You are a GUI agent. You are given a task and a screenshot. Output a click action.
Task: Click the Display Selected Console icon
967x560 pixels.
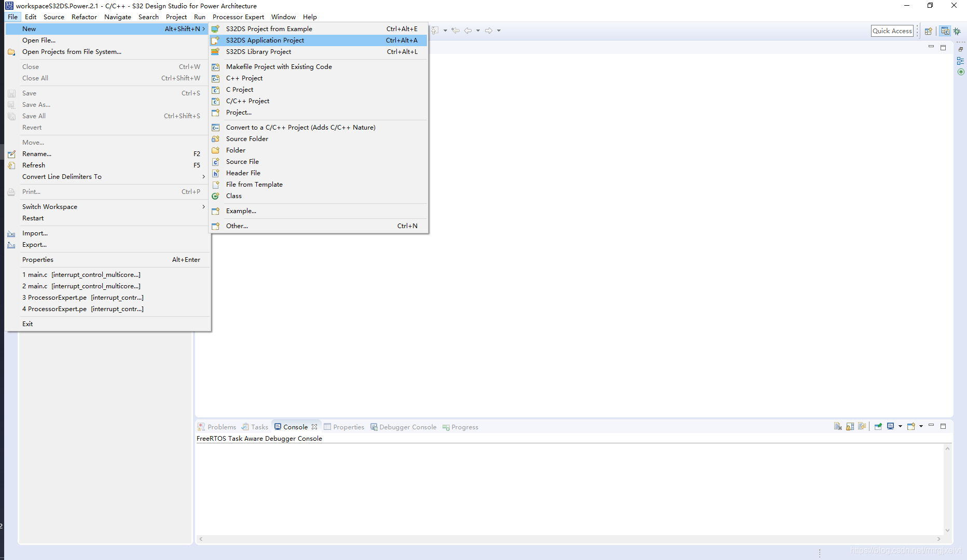(x=891, y=426)
